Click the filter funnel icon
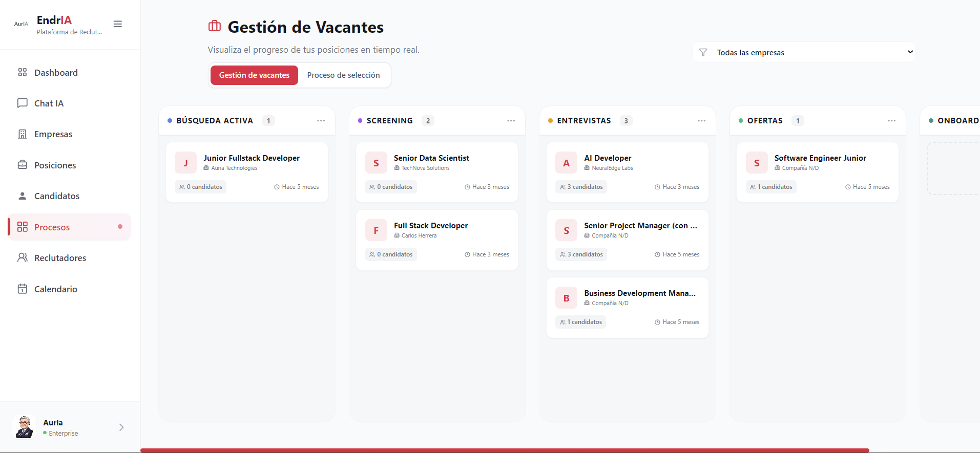Viewport: 980px width, 453px height. (703, 52)
